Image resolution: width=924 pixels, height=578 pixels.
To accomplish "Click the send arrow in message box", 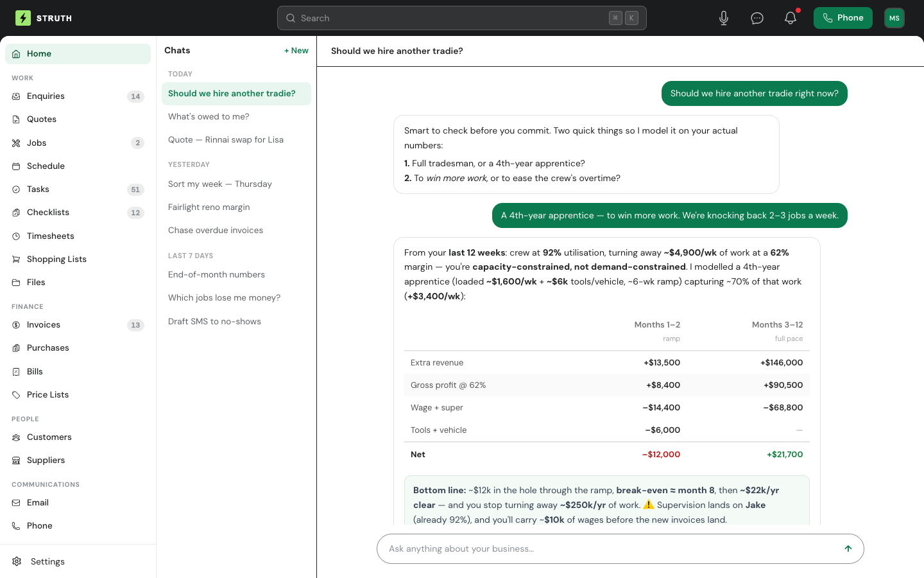I will 848,548.
